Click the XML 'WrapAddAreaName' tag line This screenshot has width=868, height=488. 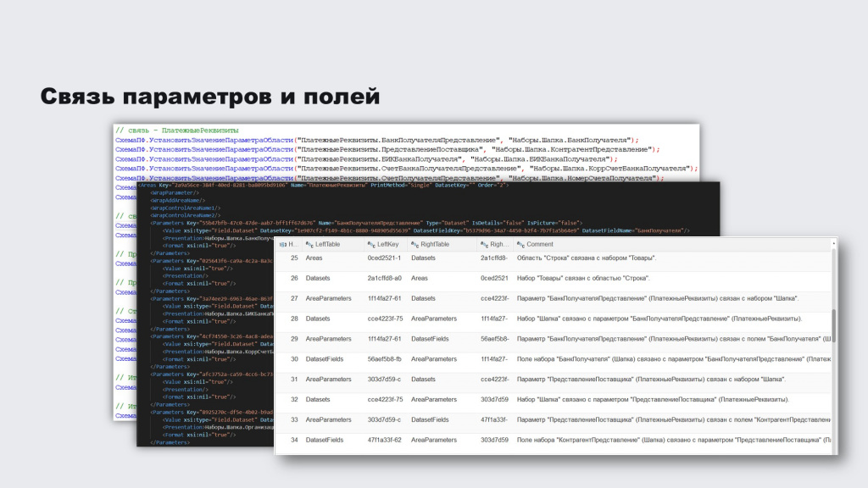pyautogui.click(x=178, y=201)
